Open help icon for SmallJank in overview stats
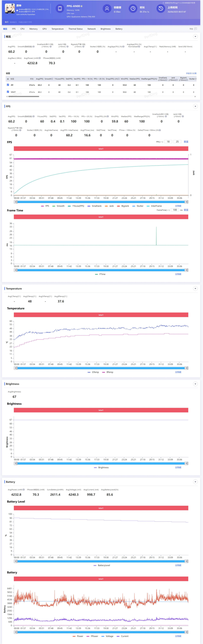The image size is (203, 644). (50, 47)
